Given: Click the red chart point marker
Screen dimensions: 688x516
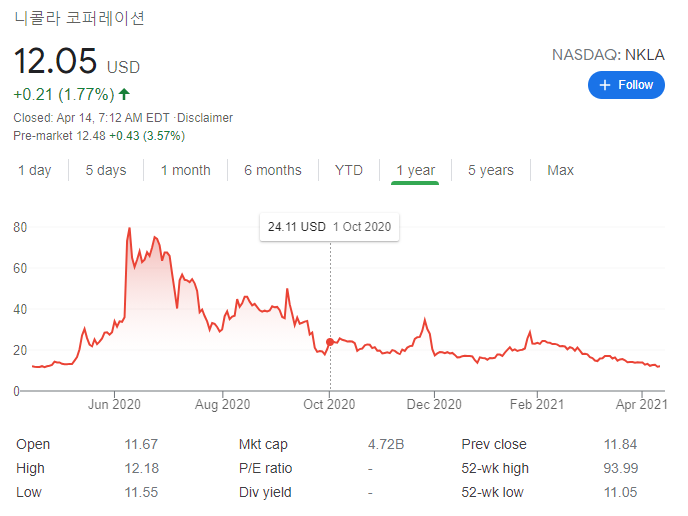Looking at the screenshot, I should [x=330, y=342].
